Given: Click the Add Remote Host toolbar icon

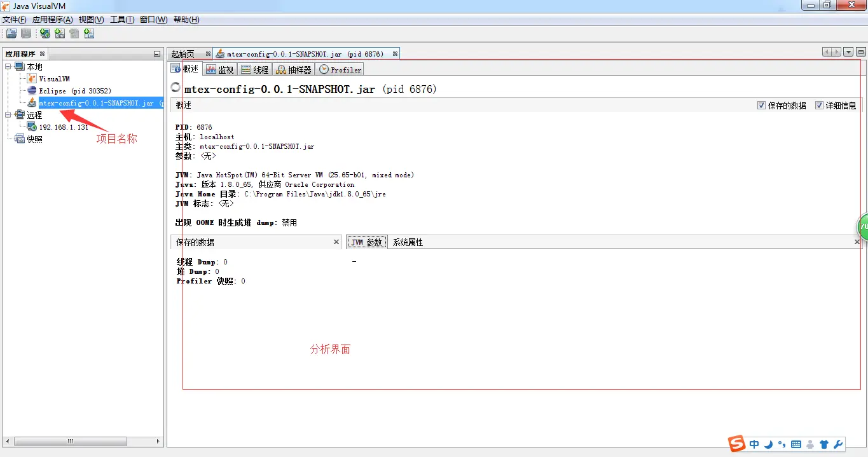Looking at the screenshot, I should pyautogui.click(x=45, y=34).
